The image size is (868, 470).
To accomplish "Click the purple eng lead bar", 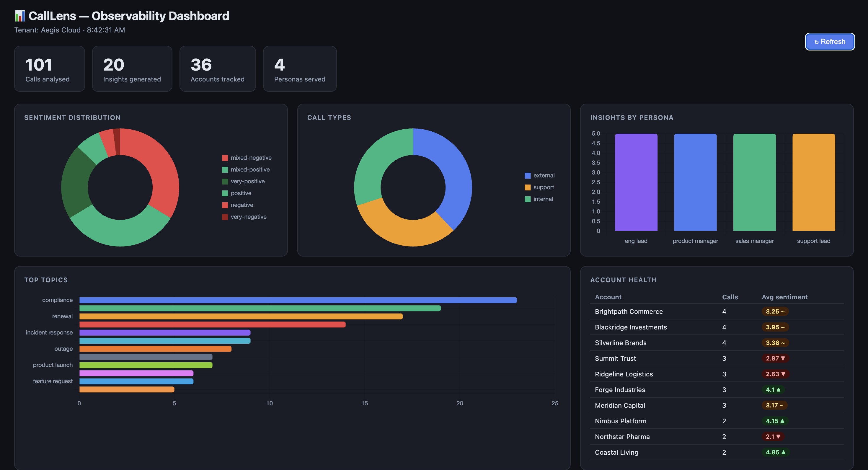I will tap(636, 182).
